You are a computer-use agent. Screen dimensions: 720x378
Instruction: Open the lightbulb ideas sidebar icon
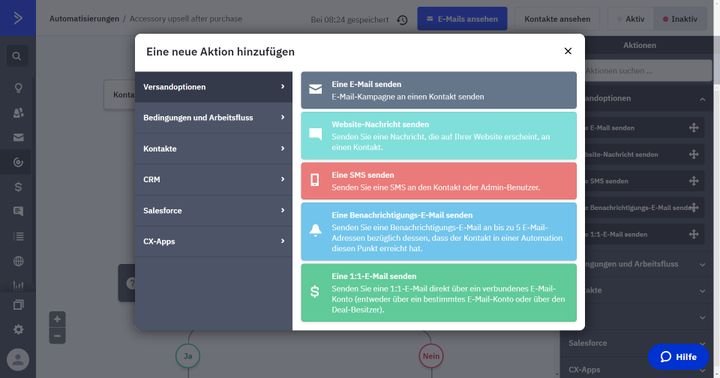[18, 88]
